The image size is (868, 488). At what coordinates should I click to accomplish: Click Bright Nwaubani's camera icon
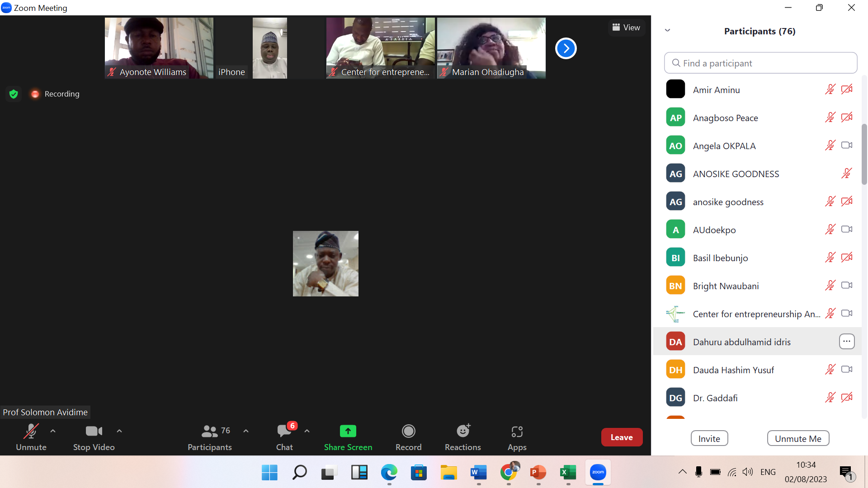[x=847, y=285]
